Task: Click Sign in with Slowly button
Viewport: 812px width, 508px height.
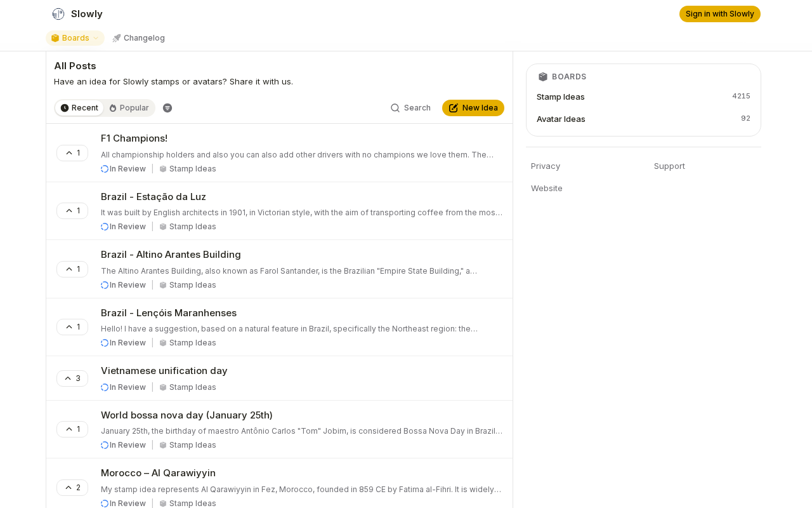Action: pos(719,14)
